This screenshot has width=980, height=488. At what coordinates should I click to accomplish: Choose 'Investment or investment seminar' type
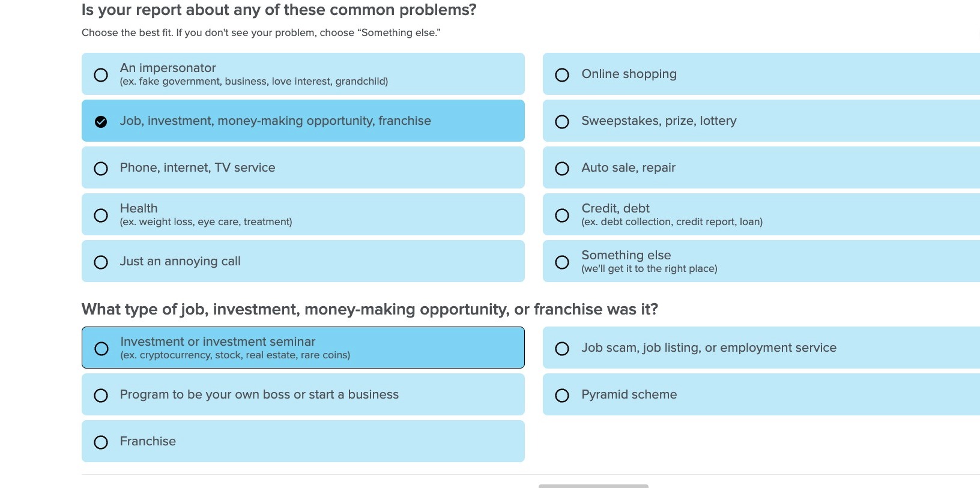point(101,349)
